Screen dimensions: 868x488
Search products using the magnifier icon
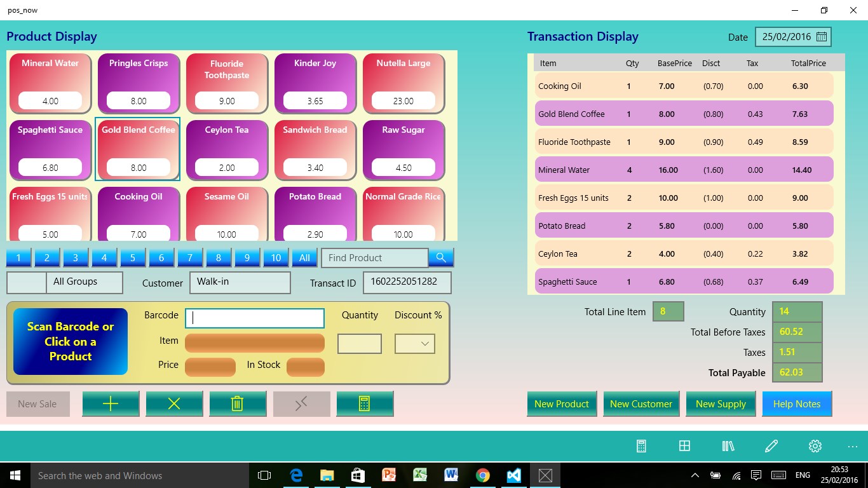[x=441, y=257]
